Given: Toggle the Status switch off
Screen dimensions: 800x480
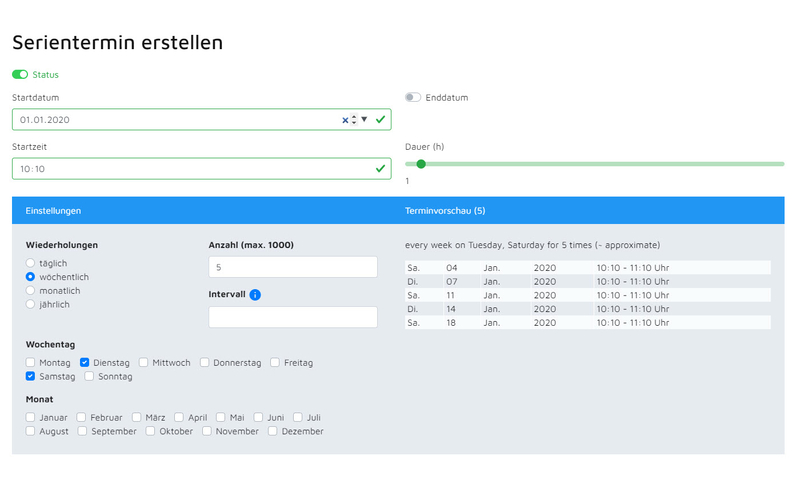Looking at the screenshot, I should coord(20,74).
